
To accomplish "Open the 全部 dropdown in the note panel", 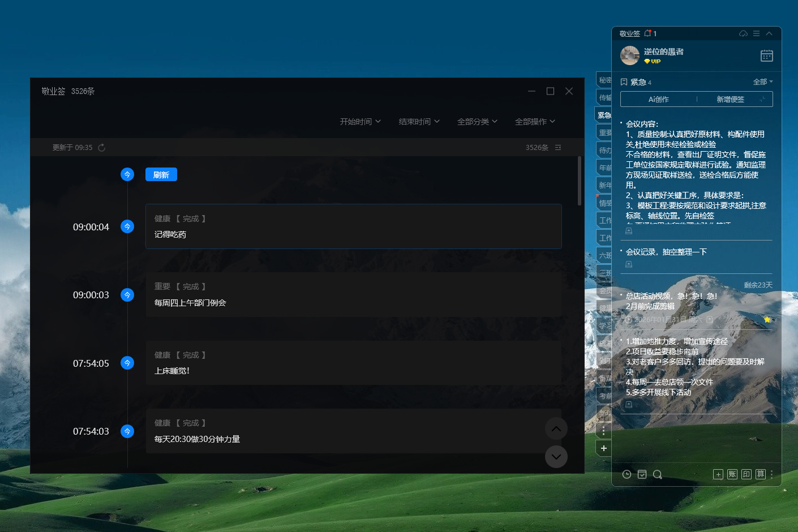I will click(762, 82).
